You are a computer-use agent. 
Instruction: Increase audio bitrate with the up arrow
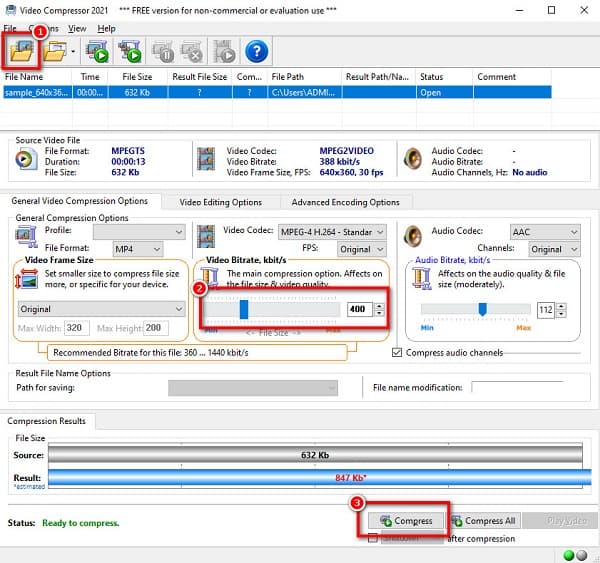[x=561, y=306]
